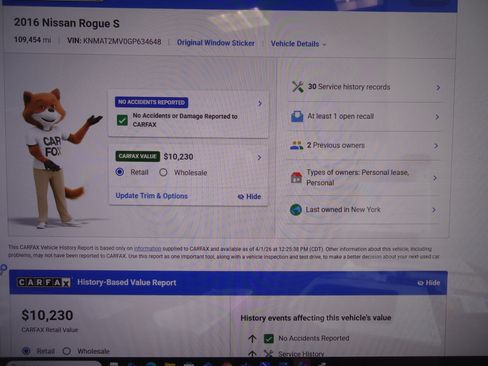Image resolution: width=488 pixels, height=366 pixels.
Task: Click History-Based Value Report heading
Action: (x=127, y=282)
